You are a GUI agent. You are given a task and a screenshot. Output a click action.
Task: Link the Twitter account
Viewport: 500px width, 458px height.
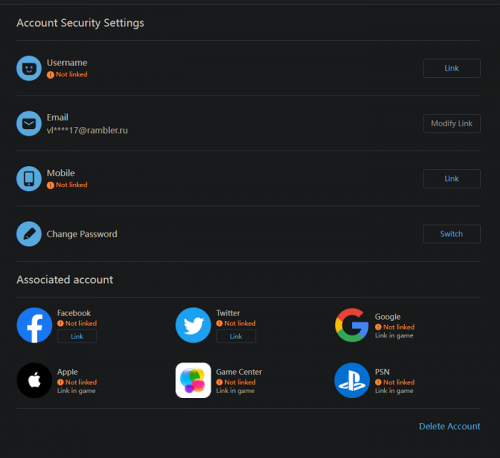(236, 336)
